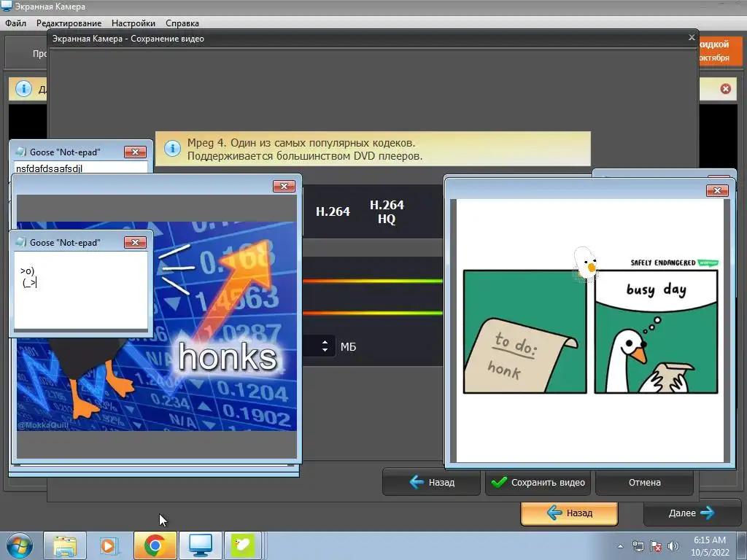
Task: Dismiss the info bar with red close icon
Action: [x=726, y=89]
